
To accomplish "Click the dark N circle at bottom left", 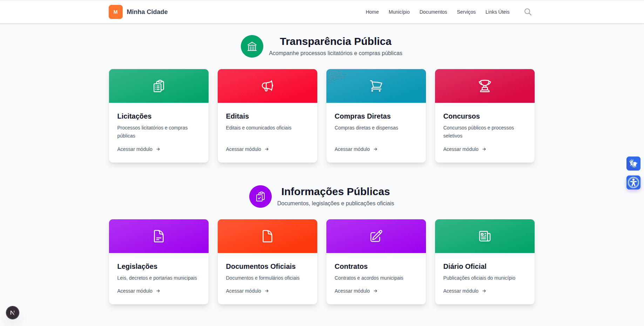I will [13, 313].
